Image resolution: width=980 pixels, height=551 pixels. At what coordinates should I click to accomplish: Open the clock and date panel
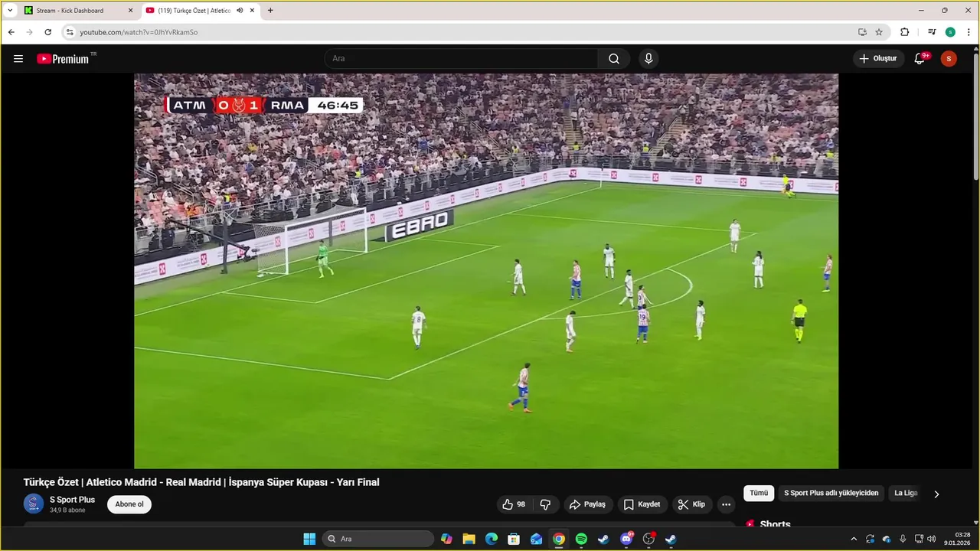pyautogui.click(x=959, y=539)
